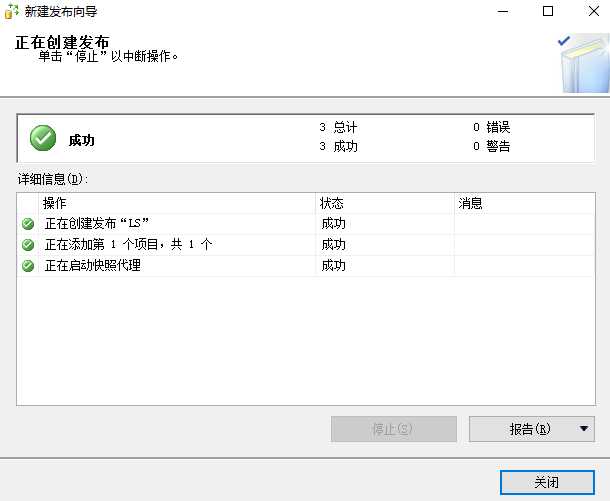Open the 报告 dropdown arrow

(x=584, y=429)
